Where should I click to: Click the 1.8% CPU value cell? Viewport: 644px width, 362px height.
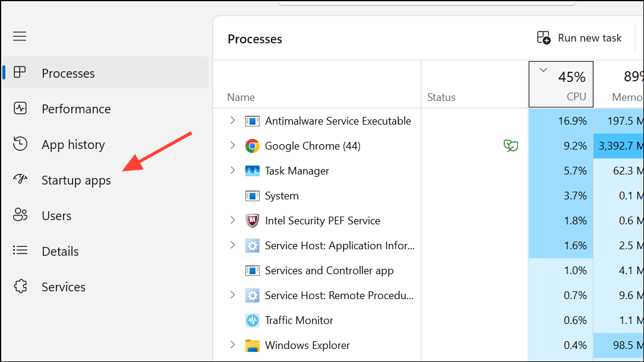pos(561,221)
